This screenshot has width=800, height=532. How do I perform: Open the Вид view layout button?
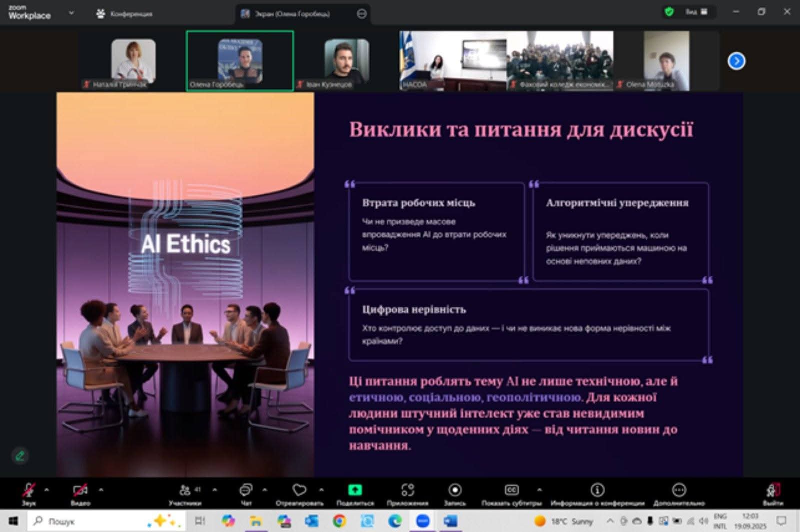coord(695,12)
